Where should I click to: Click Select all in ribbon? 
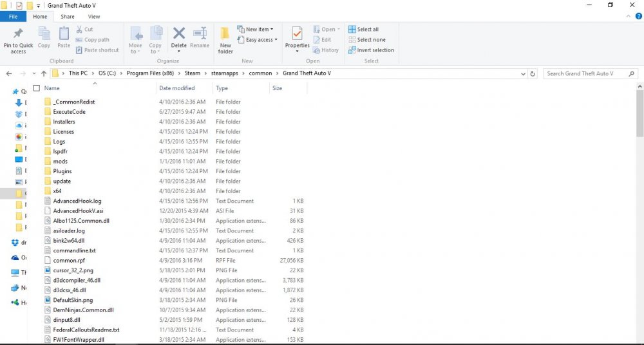coord(363,29)
